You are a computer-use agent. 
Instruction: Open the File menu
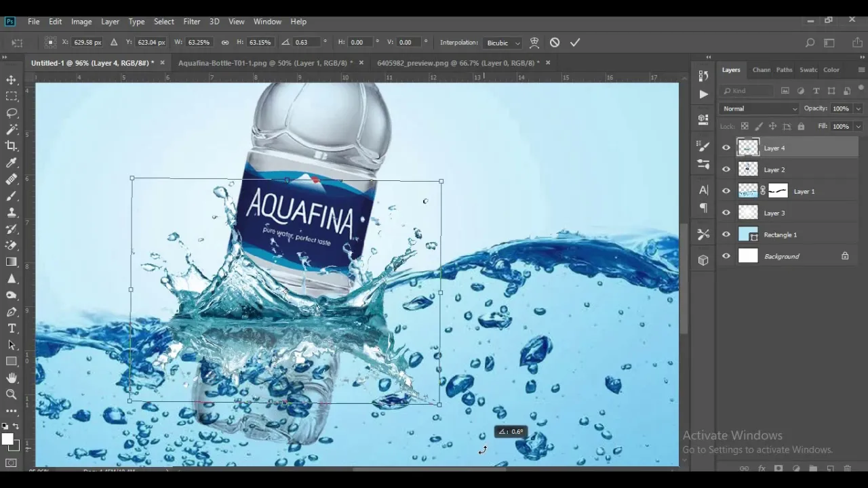33,22
